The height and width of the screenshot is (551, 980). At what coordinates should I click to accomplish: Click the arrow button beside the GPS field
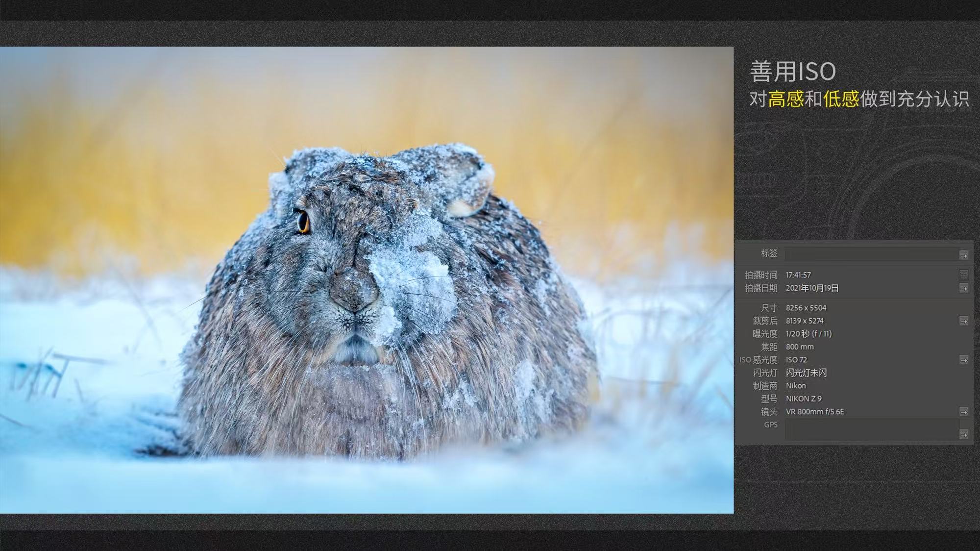(x=963, y=434)
